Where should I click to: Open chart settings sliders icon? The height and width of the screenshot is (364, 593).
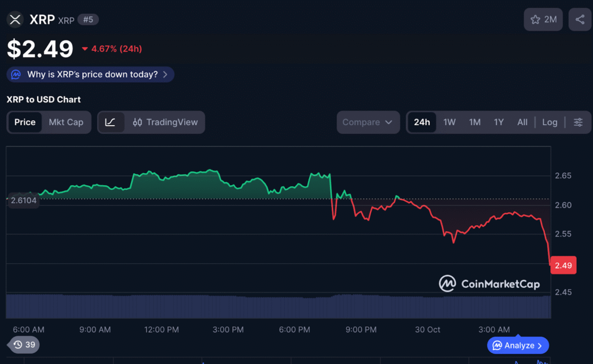[x=578, y=122]
